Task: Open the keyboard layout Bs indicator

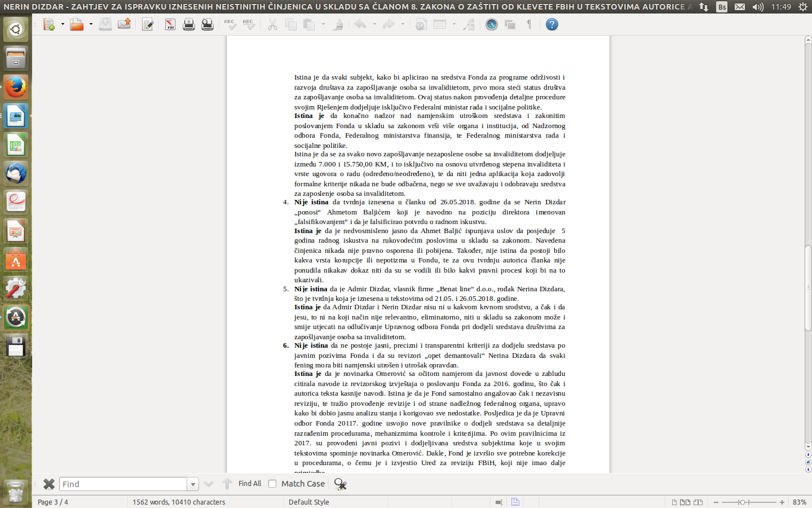Action: [722, 7]
